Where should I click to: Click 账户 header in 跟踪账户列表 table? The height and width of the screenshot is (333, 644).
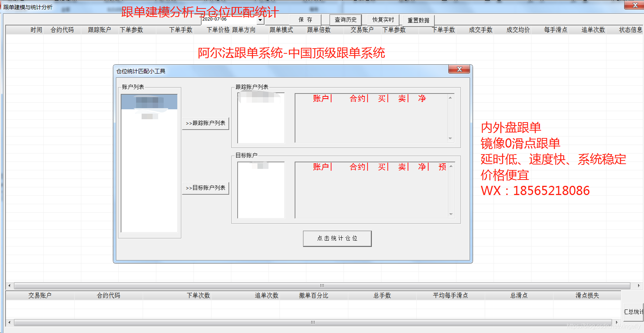321,99
